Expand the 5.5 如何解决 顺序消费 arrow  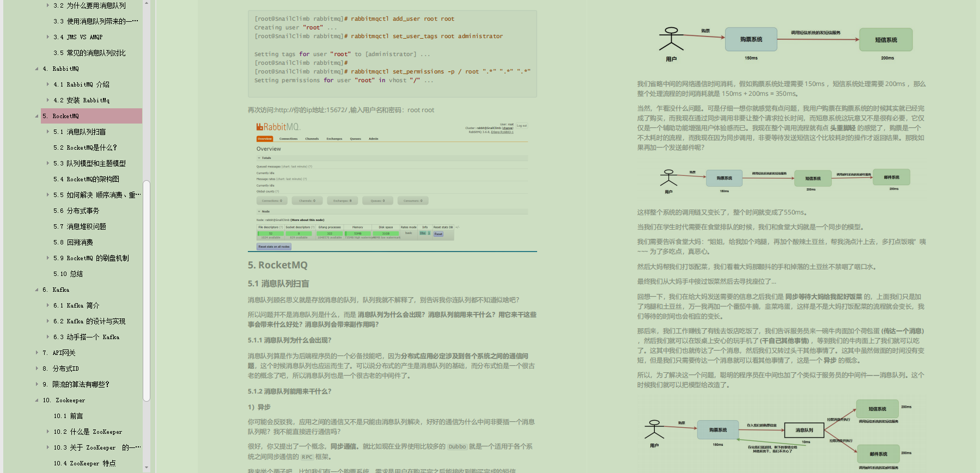point(48,195)
